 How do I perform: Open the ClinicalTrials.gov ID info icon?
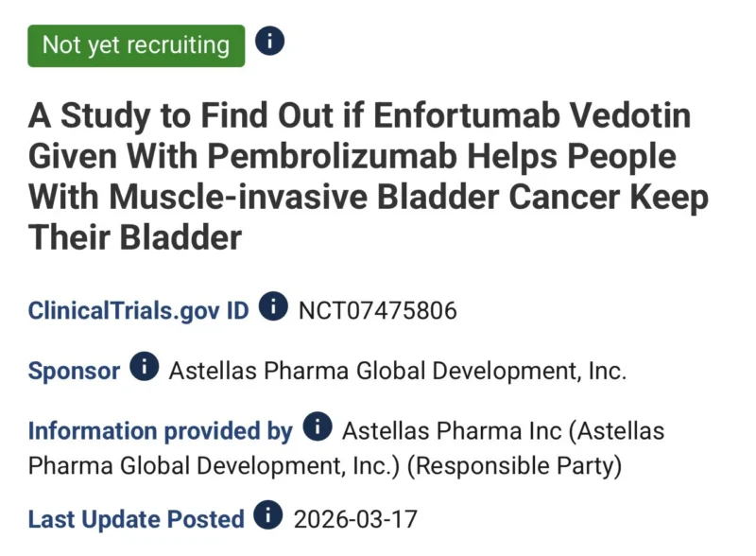tap(273, 306)
